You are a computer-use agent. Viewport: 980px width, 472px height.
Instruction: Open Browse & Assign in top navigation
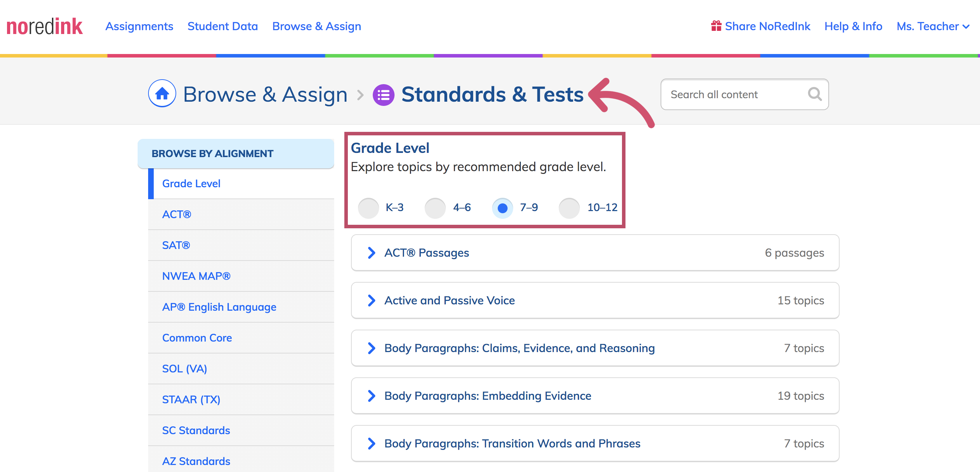(317, 26)
